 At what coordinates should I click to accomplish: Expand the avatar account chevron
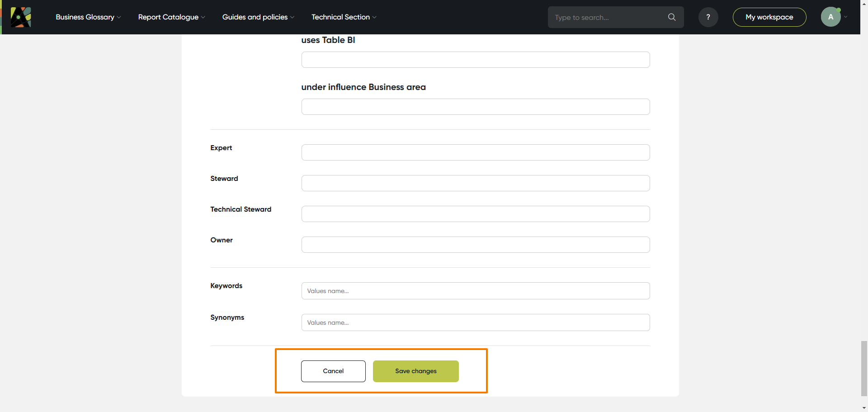point(846,17)
